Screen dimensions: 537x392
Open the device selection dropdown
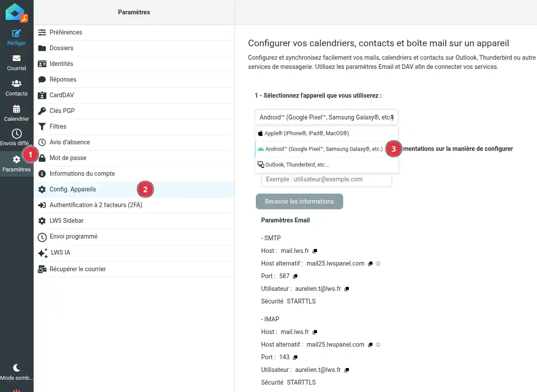tap(327, 117)
